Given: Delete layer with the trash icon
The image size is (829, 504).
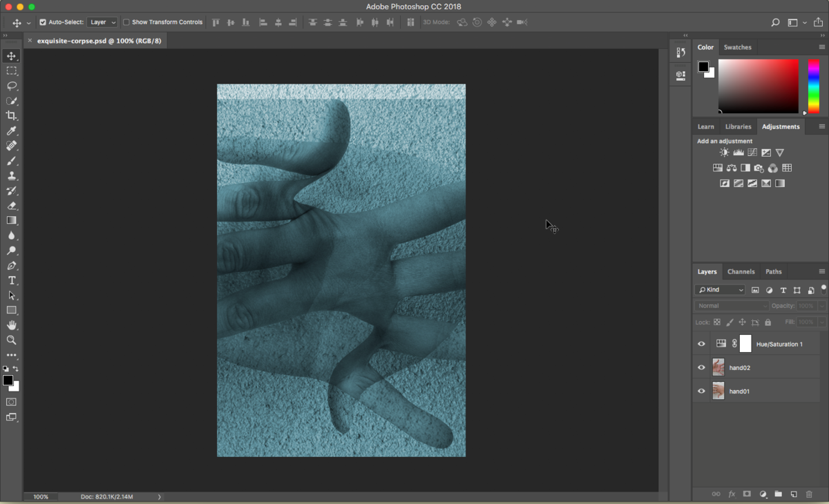Looking at the screenshot, I should (x=809, y=494).
